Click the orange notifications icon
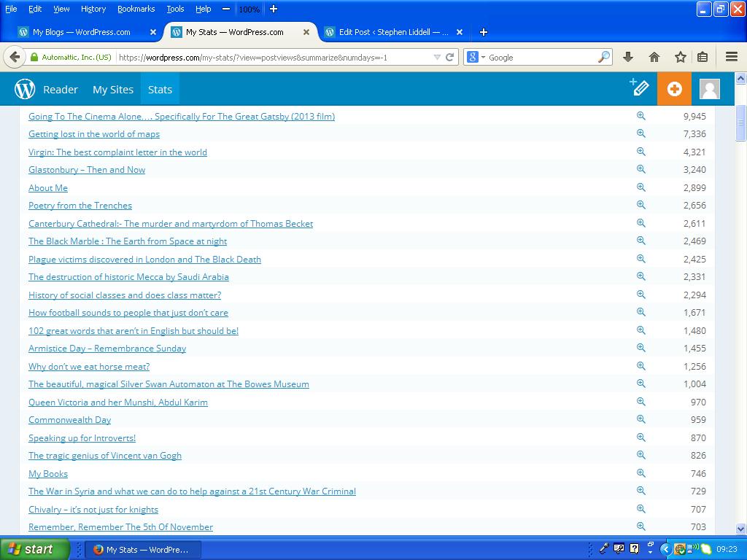The image size is (747, 560). point(674,89)
